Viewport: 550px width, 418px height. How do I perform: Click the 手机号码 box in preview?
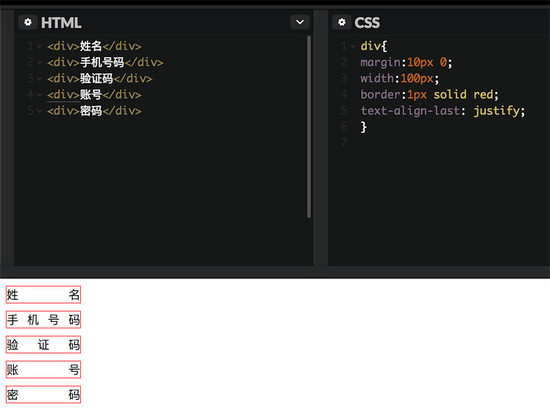tap(43, 319)
